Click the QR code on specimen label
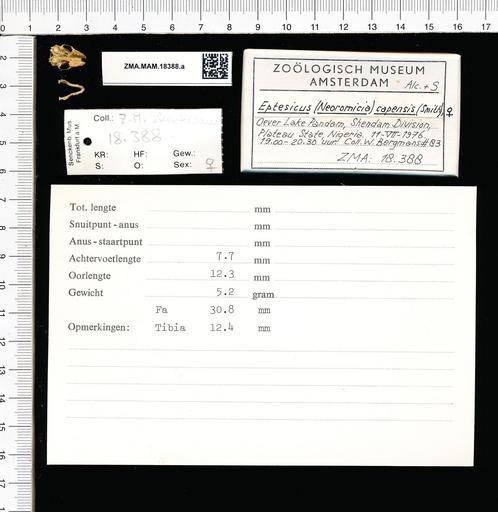Screen dimensions: 498x512 click(215, 66)
